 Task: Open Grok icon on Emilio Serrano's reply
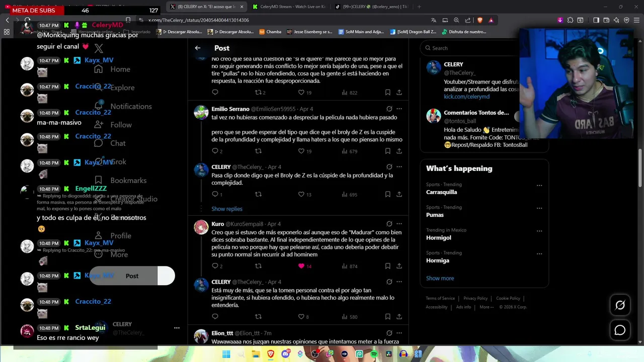(x=389, y=109)
